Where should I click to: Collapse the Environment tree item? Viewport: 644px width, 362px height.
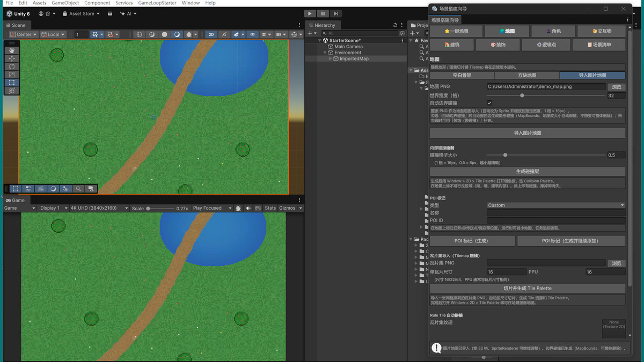pos(325,53)
